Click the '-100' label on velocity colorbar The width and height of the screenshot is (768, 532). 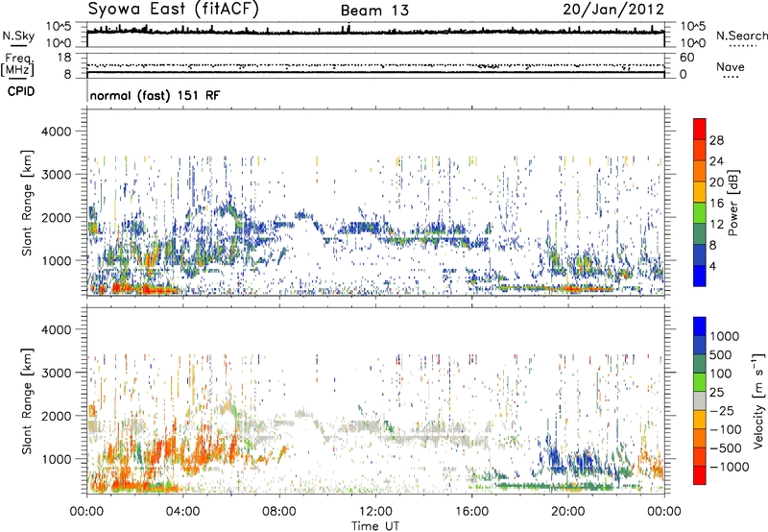pyautogui.click(x=725, y=429)
